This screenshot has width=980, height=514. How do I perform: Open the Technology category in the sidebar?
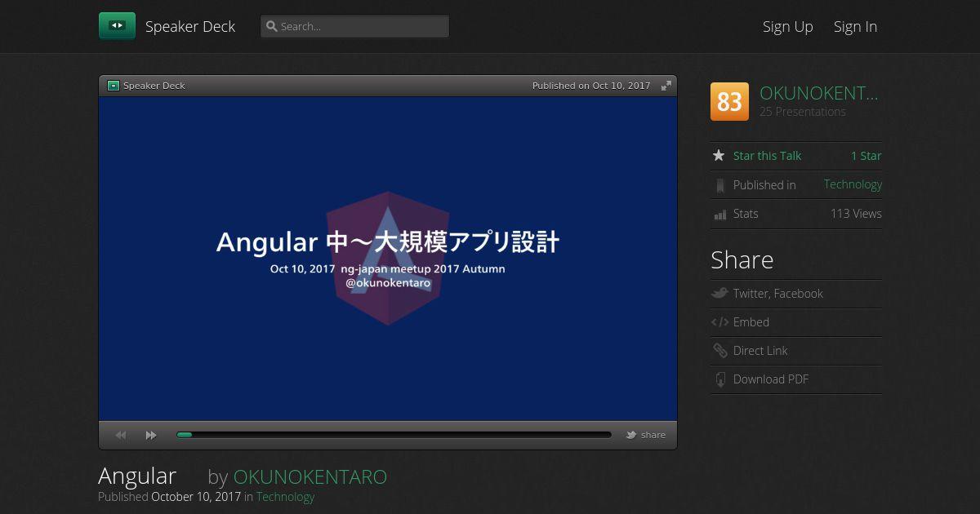click(x=853, y=184)
